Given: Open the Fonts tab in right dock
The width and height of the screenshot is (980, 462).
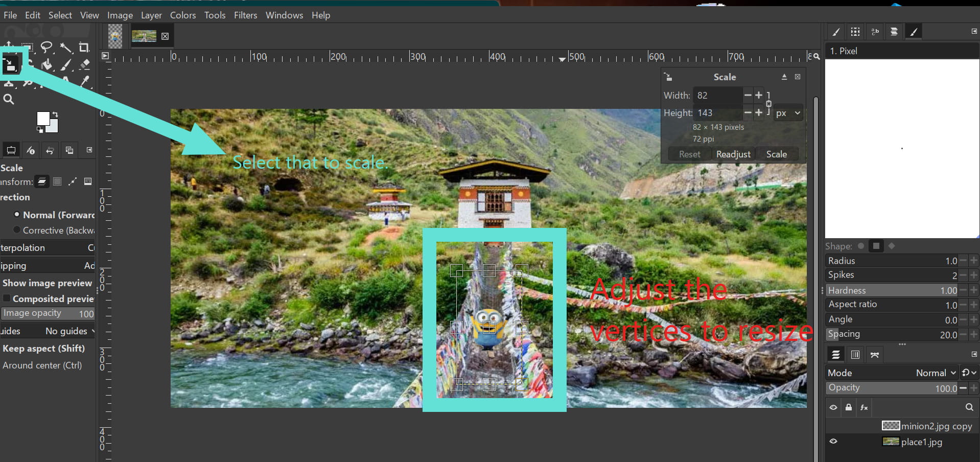Looking at the screenshot, I should coord(875,32).
